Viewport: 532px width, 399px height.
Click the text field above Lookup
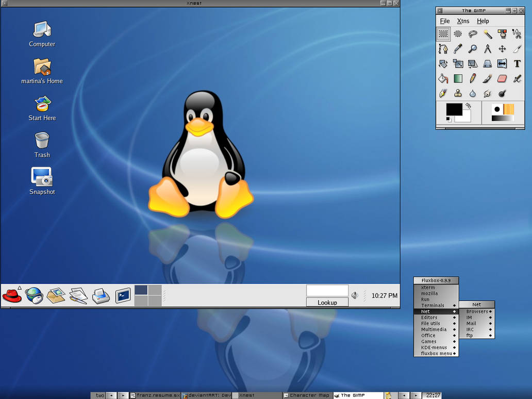327,291
